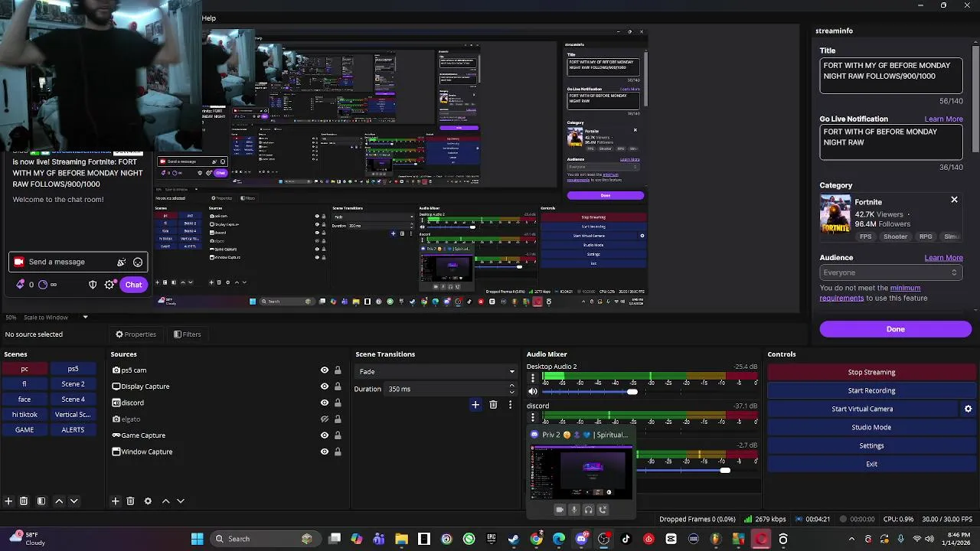Click the moderator shield icon in chat
This screenshot has height=551, width=980.
[93, 285]
